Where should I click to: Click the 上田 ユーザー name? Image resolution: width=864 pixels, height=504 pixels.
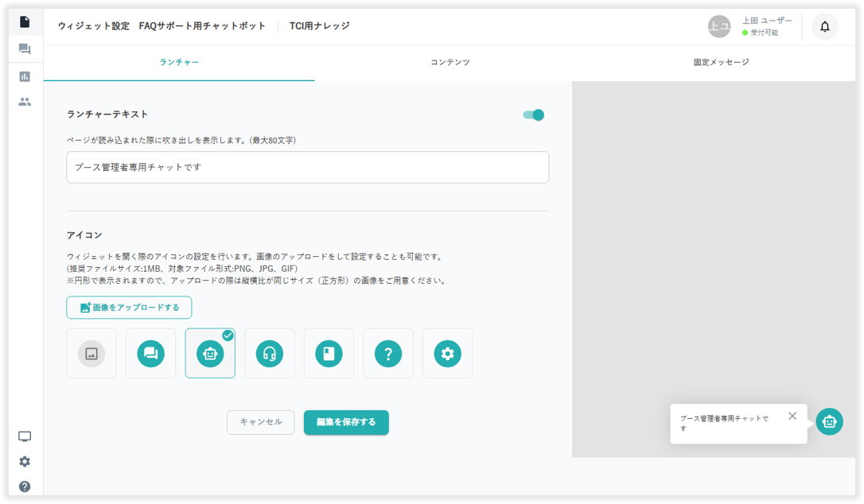click(767, 21)
